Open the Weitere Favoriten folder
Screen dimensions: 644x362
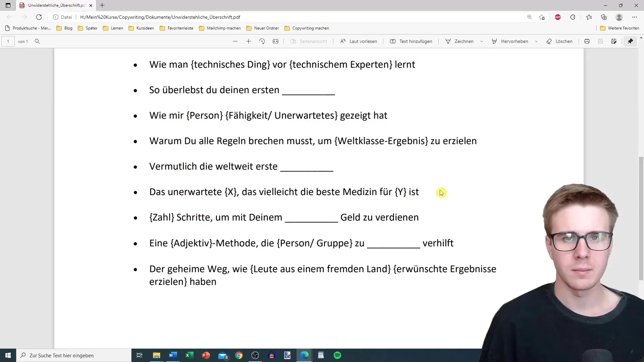click(x=620, y=28)
